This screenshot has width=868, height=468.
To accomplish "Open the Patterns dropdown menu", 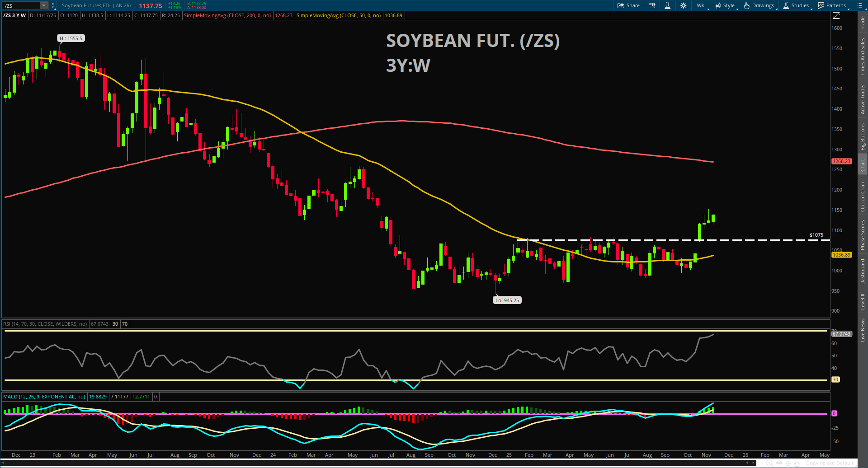I will coord(832,5).
